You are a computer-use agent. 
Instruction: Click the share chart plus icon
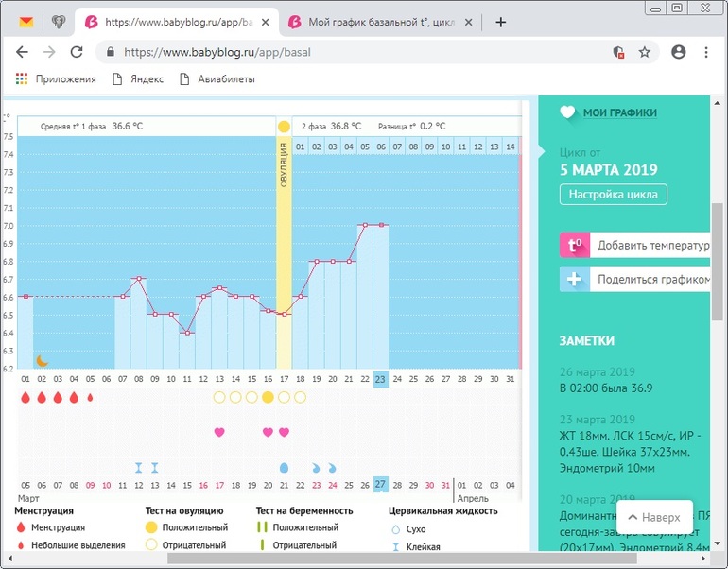[573, 280]
